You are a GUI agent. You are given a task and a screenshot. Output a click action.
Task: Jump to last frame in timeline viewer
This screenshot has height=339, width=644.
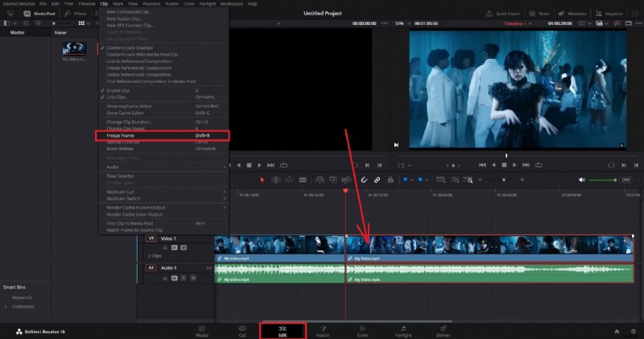point(526,165)
